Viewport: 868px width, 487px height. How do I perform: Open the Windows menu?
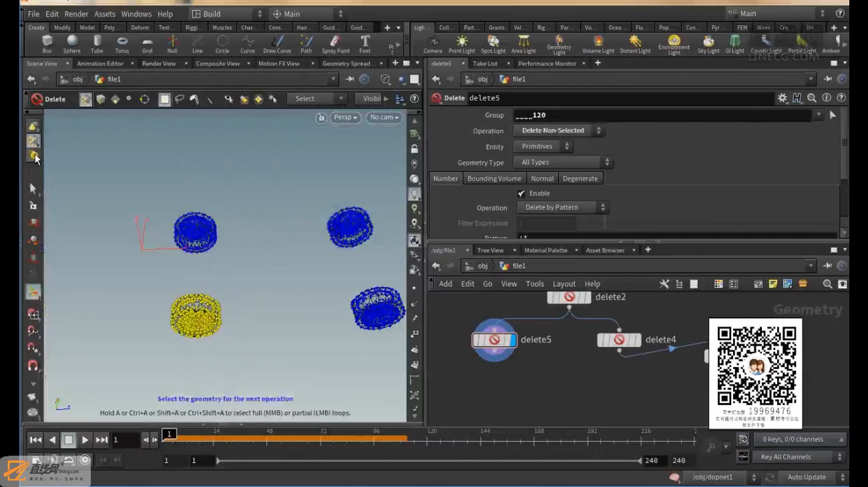coord(136,14)
